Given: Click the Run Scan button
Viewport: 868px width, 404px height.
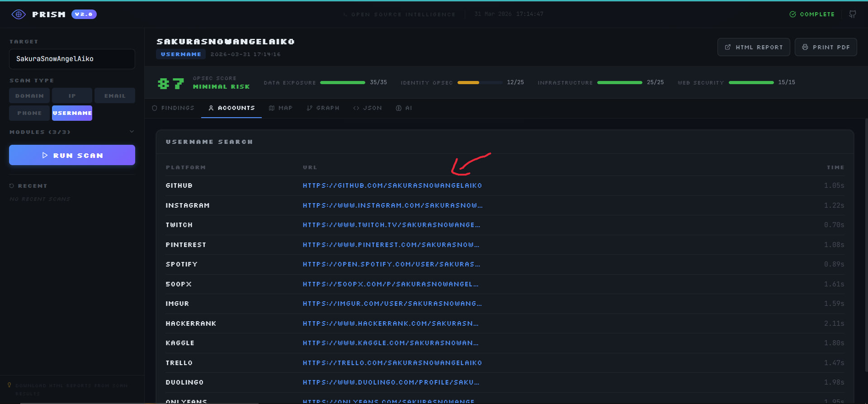Looking at the screenshot, I should tap(72, 155).
